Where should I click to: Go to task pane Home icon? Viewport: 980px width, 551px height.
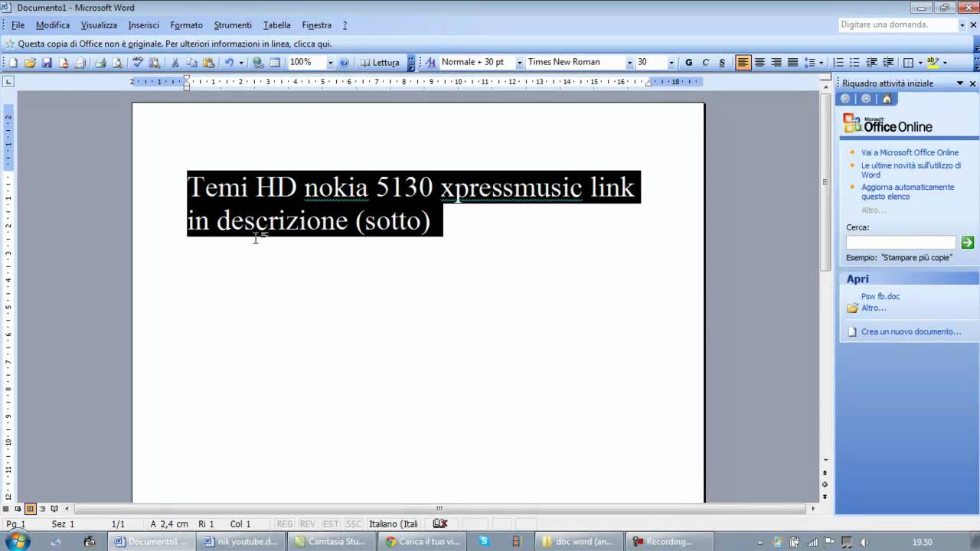coord(887,99)
